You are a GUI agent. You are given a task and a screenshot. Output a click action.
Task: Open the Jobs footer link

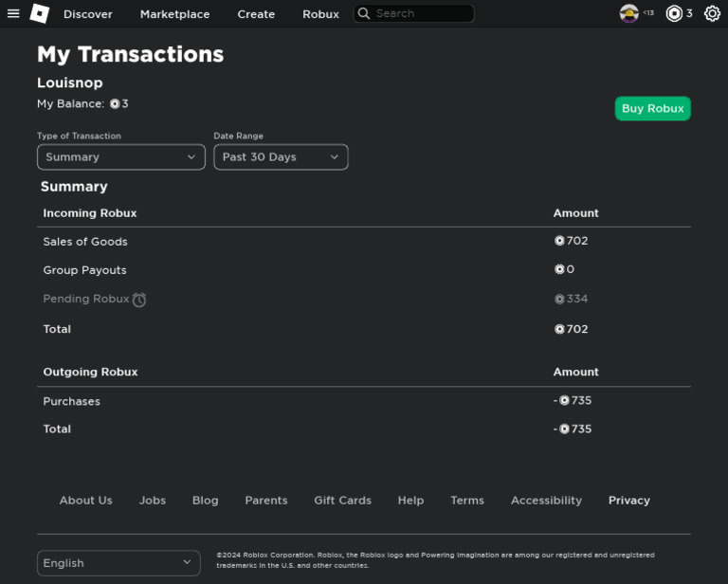tap(153, 501)
